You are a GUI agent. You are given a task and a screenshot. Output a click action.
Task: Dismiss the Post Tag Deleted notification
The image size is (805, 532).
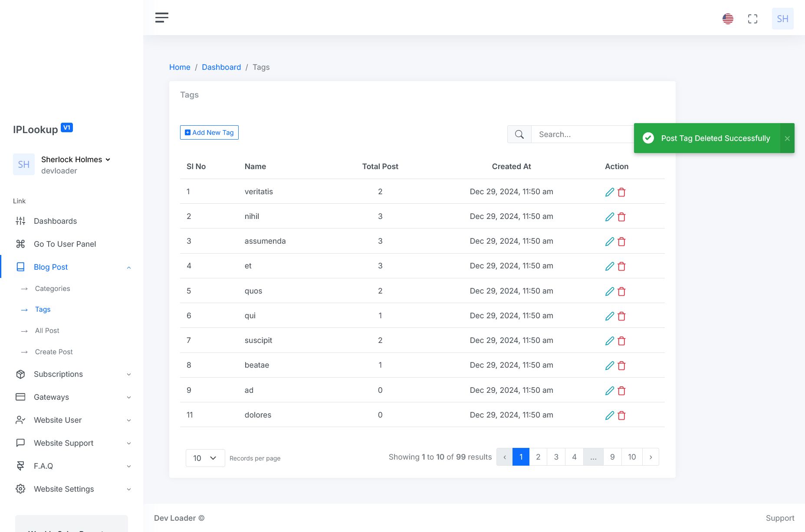(x=787, y=138)
